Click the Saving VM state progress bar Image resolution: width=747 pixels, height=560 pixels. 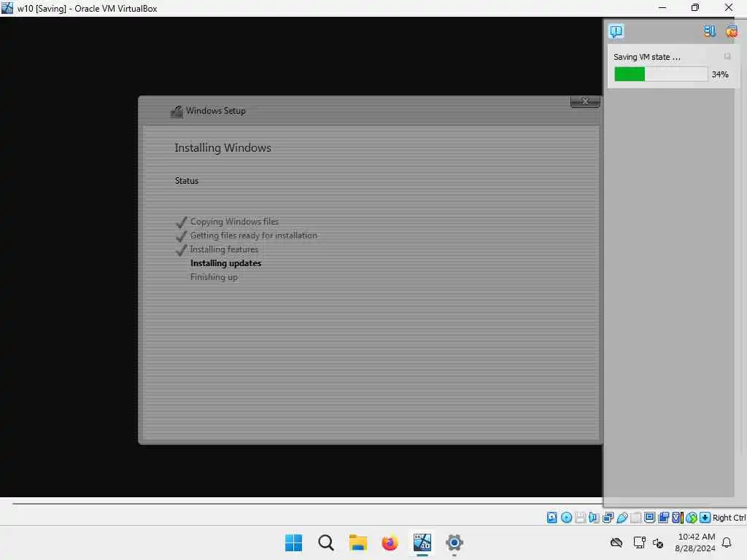point(661,74)
